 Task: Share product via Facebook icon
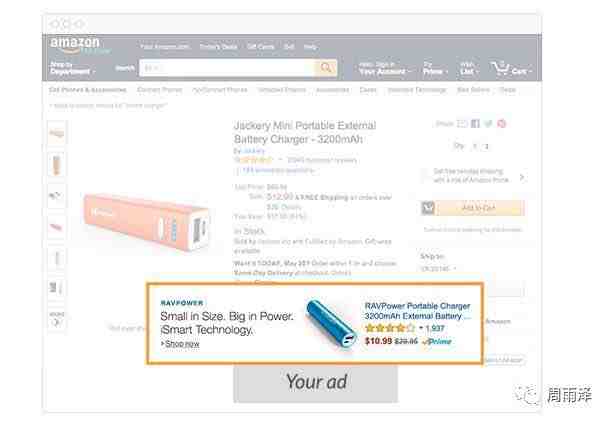click(475, 124)
